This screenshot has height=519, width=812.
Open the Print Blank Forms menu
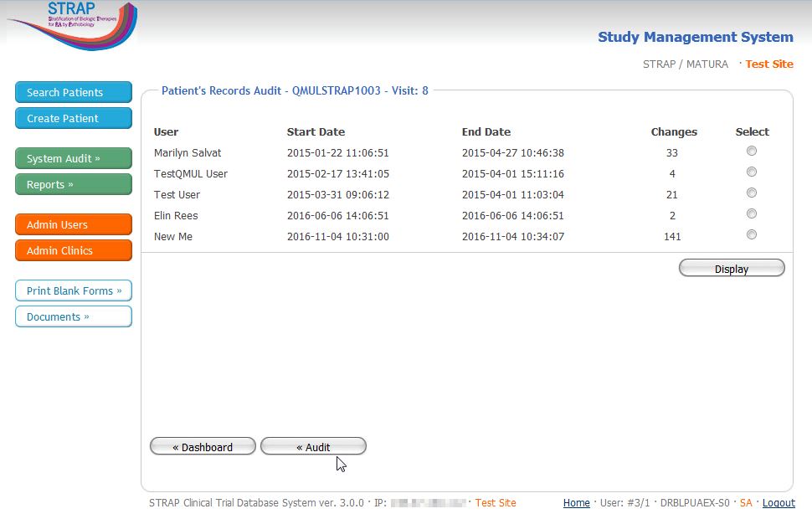point(74,290)
